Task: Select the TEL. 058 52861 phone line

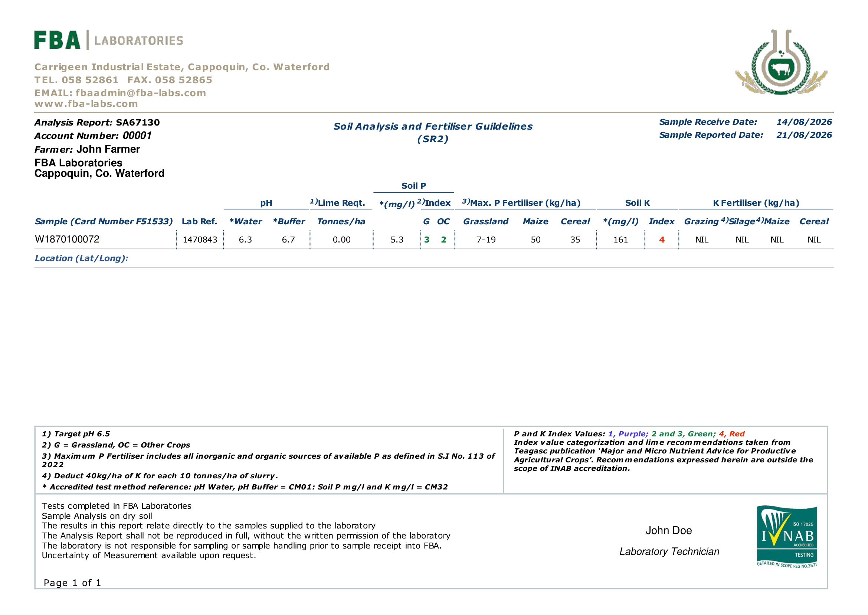Action: [x=76, y=80]
